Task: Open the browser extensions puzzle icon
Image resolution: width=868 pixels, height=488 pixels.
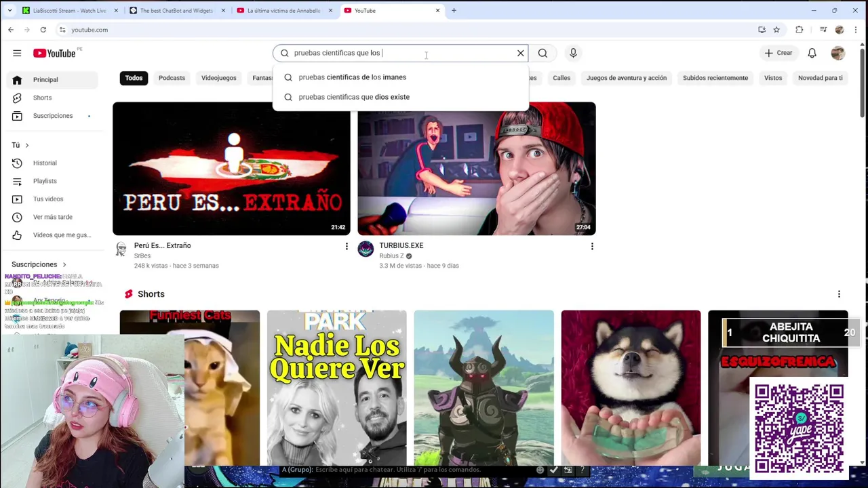Action: tap(799, 30)
